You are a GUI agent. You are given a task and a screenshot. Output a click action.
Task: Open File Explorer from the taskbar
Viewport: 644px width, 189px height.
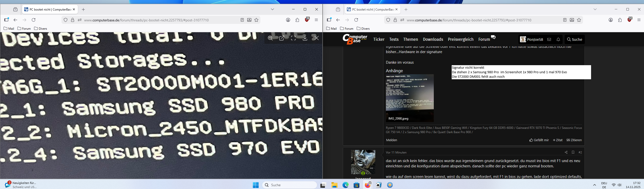coord(334,185)
